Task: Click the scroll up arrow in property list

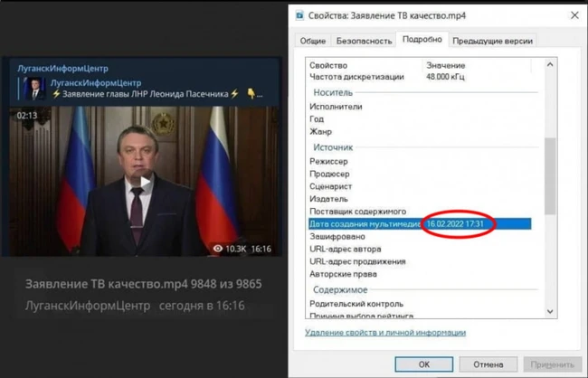Action: 550,64
